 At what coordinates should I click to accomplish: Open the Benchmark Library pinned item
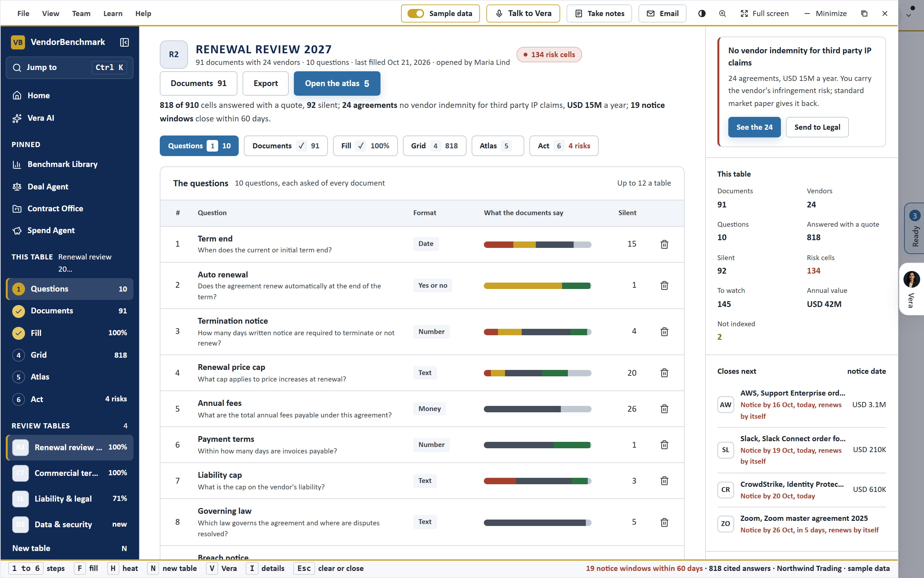point(70,164)
